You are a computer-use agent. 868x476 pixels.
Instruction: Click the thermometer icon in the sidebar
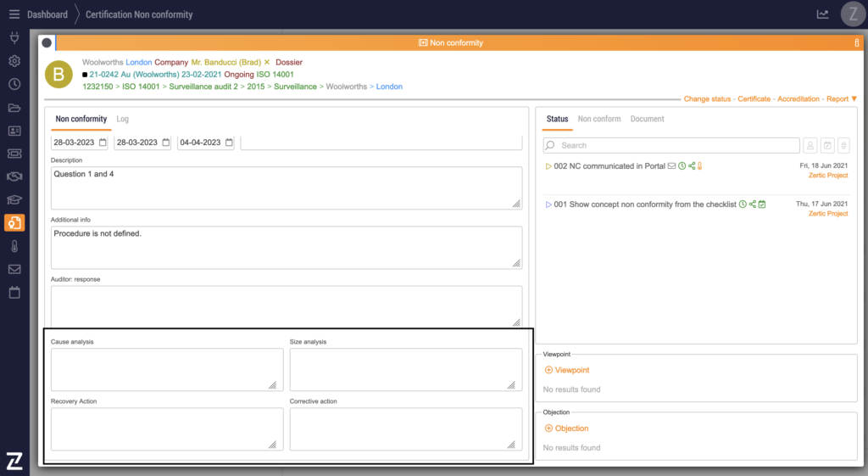pyautogui.click(x=14, y=246)
